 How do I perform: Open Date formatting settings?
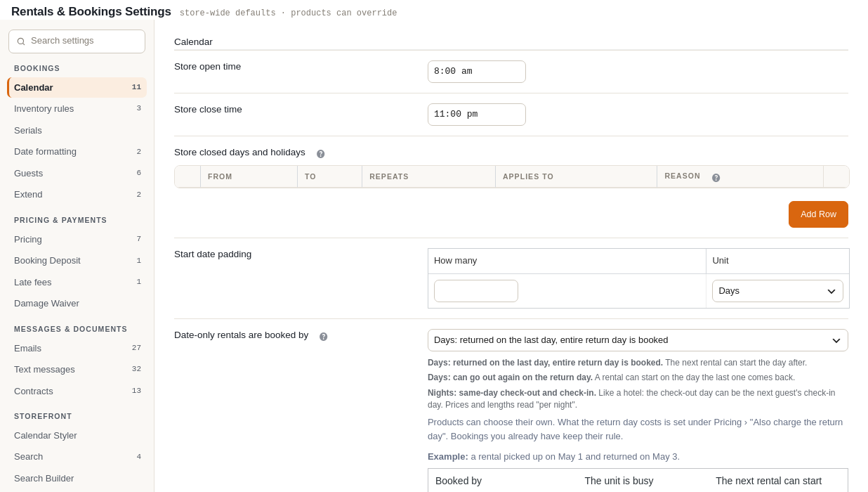[x=77, y=151]
